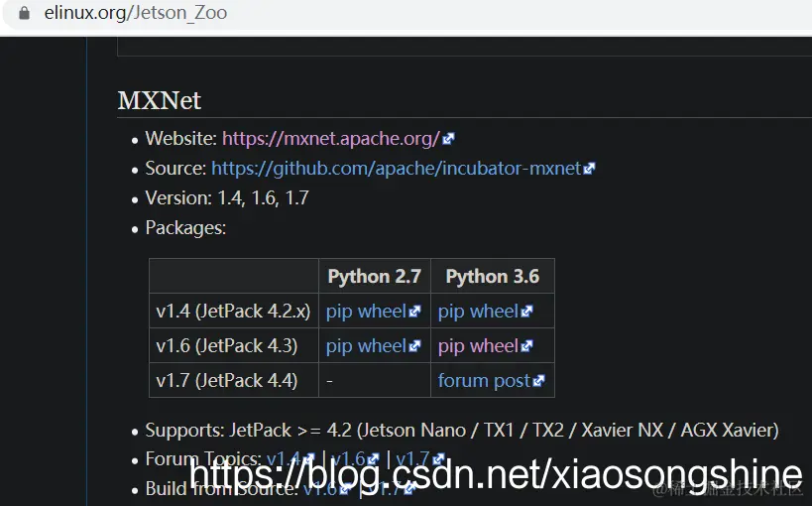Image resolution: width=812 pixels, height=506 pixels.
Task: Download v1.6 Python 2.7 pip wheel
Action: click(x=366, y=346)
